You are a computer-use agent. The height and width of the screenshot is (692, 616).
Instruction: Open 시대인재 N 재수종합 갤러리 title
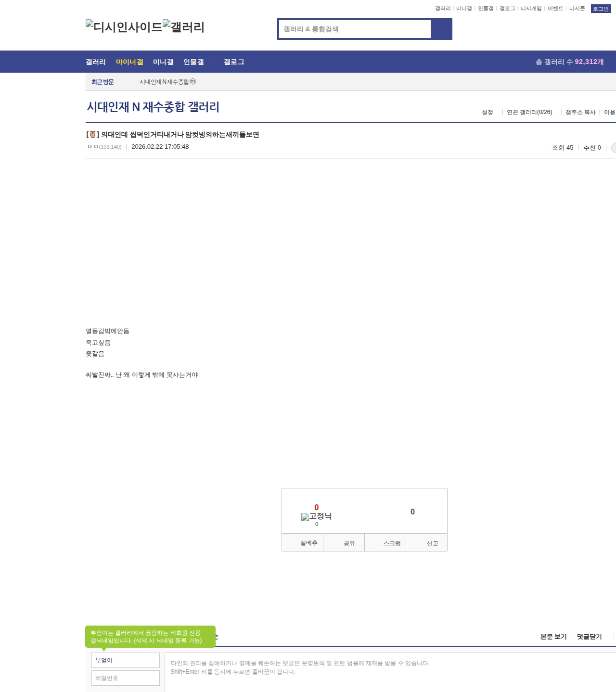153,107
